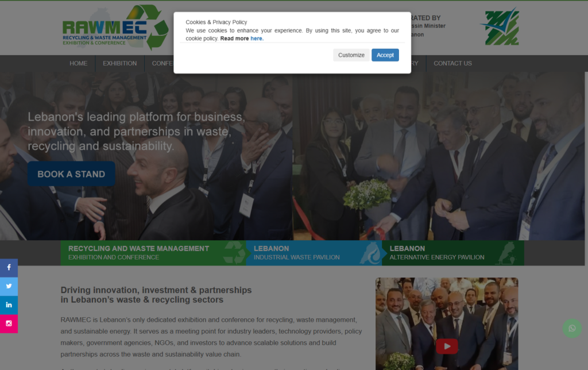Screen dimensions: 588x370
Task: Select Recycling and Waste Management exhibition banner
Action: coord(153,253)
